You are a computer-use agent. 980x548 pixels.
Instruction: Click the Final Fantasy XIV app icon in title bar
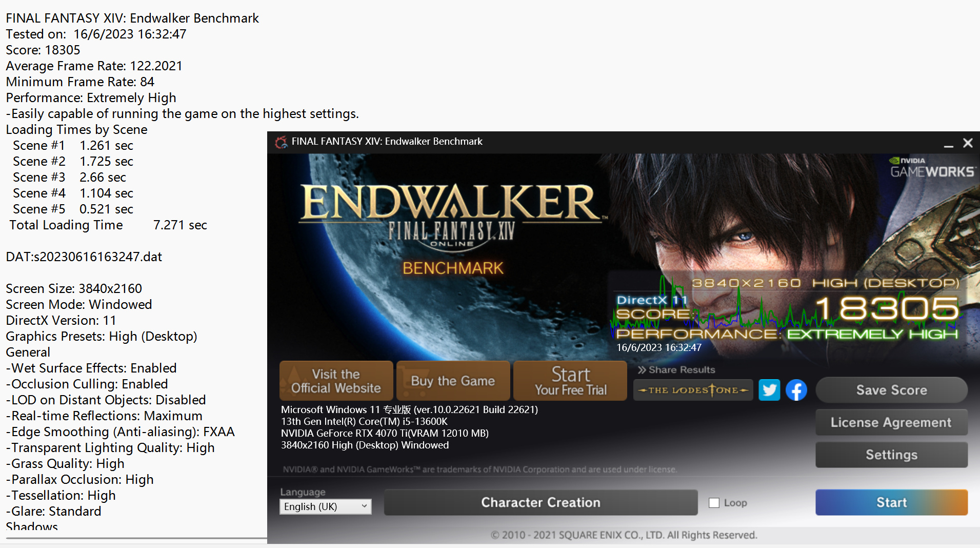pos(281,142)
